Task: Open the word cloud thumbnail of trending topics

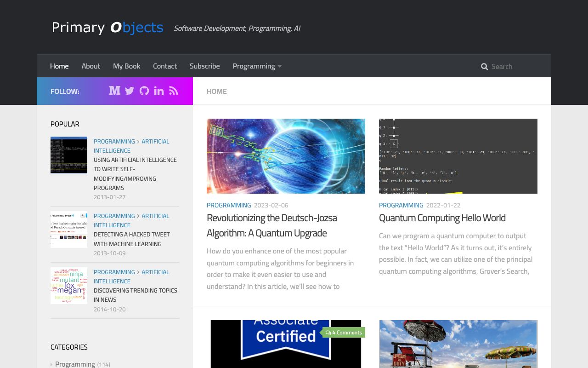Action: click(x=69, y=286)
